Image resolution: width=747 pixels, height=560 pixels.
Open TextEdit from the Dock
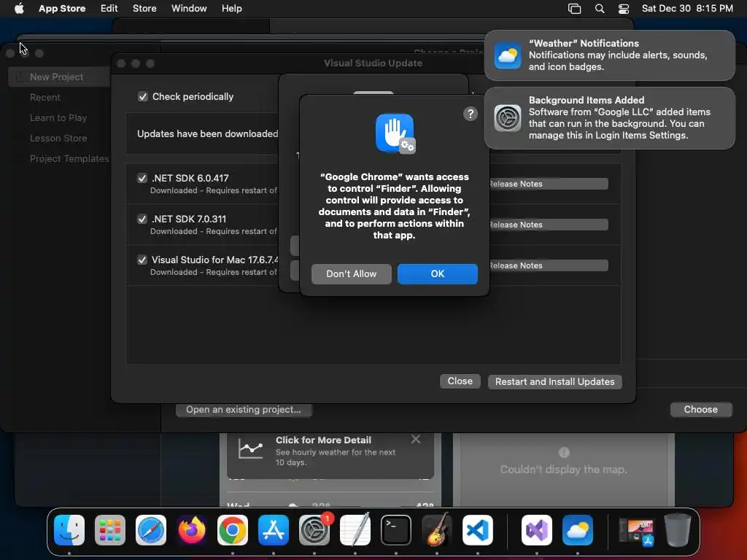pos(355,530)
